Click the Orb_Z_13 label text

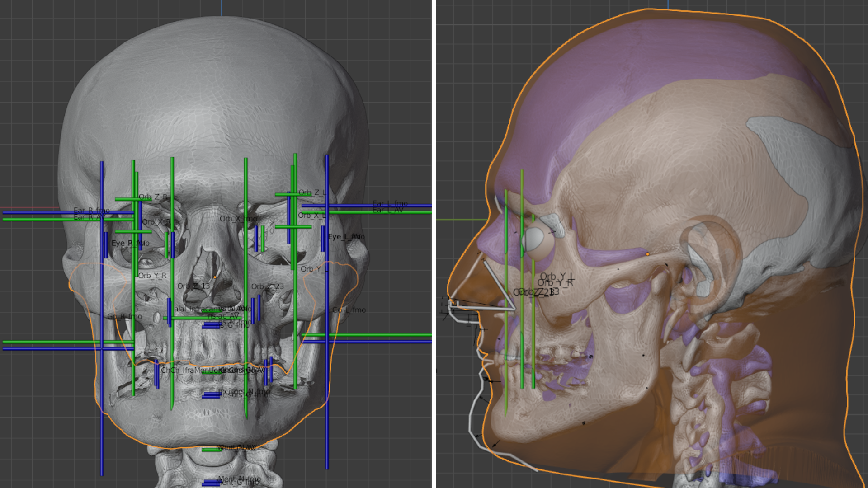[x=194, y=286]
